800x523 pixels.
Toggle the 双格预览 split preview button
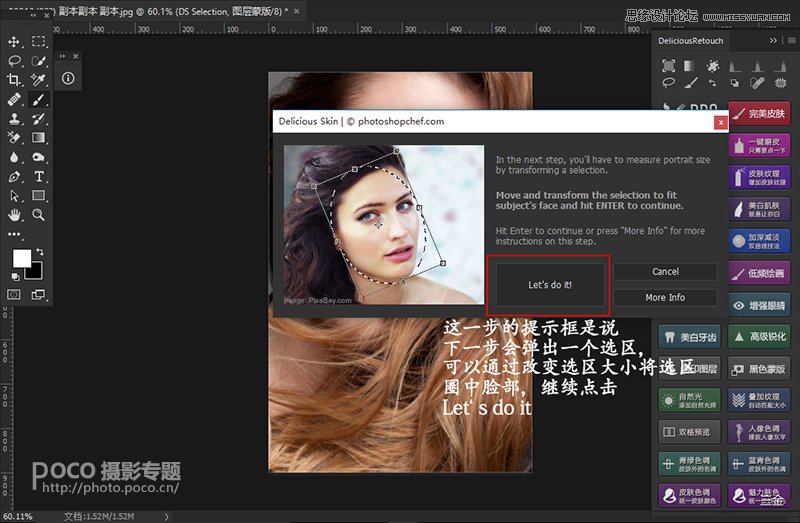click(689, 432)
